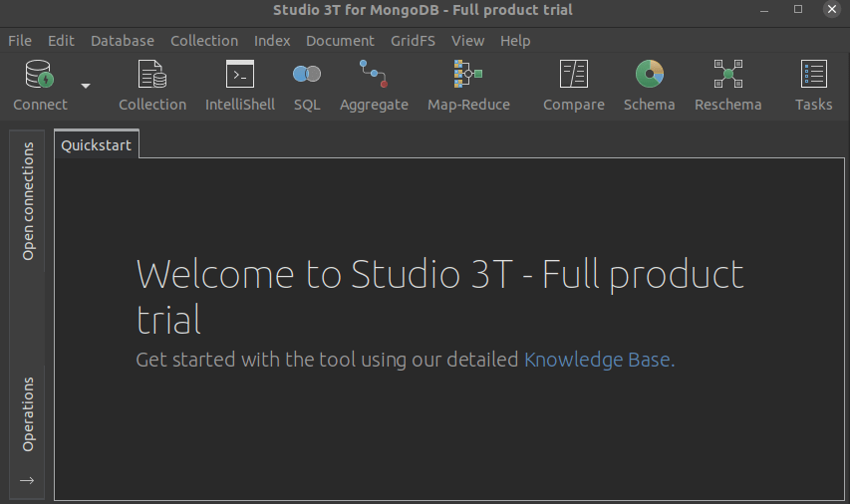Open the Help menu

[515, 41]
